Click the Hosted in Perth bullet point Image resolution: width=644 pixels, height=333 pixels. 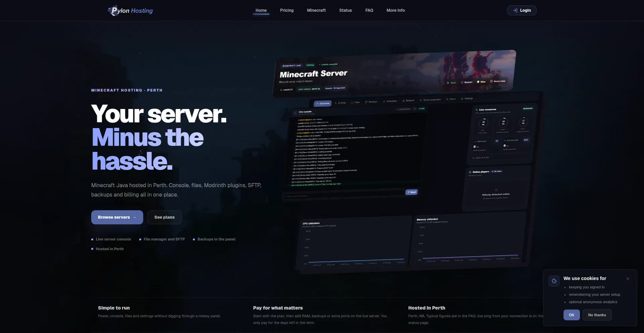(107, 249)
